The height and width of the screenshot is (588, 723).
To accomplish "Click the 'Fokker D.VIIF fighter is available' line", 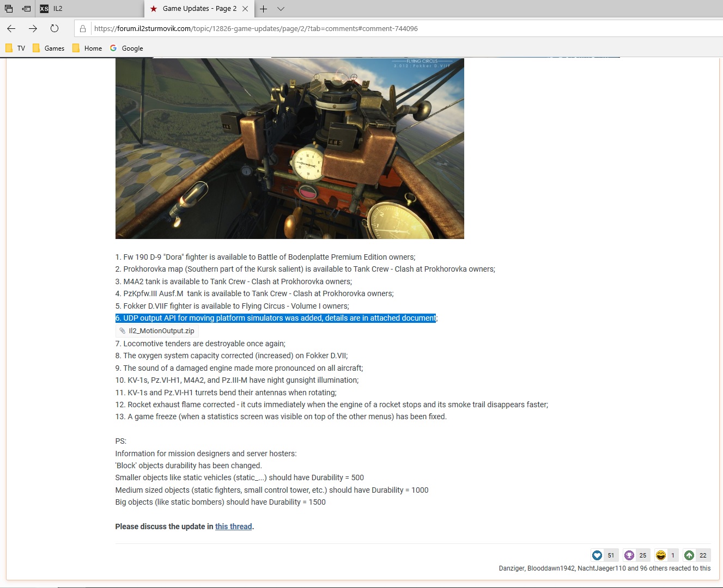I will [232, 306].
